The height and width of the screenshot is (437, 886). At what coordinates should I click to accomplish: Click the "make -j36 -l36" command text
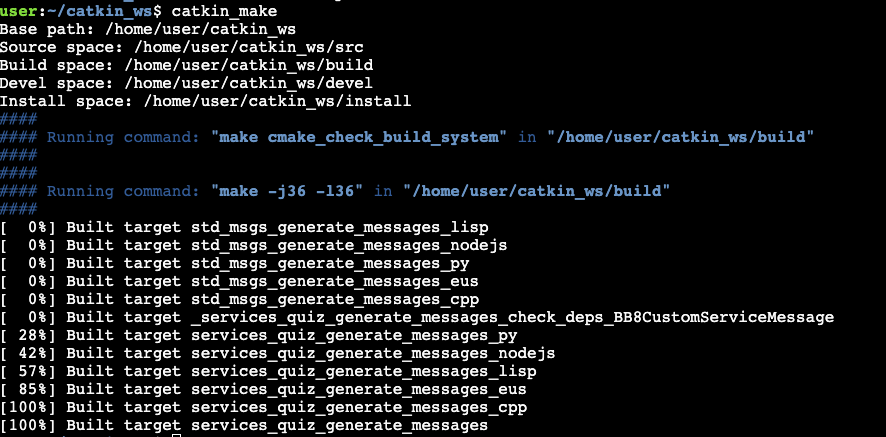click(x=286, y=191)
